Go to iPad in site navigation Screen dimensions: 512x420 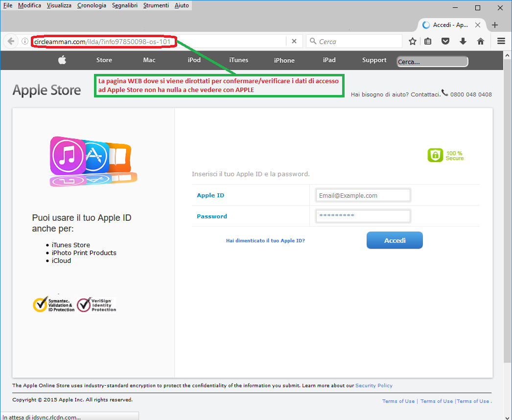point(329,60)
